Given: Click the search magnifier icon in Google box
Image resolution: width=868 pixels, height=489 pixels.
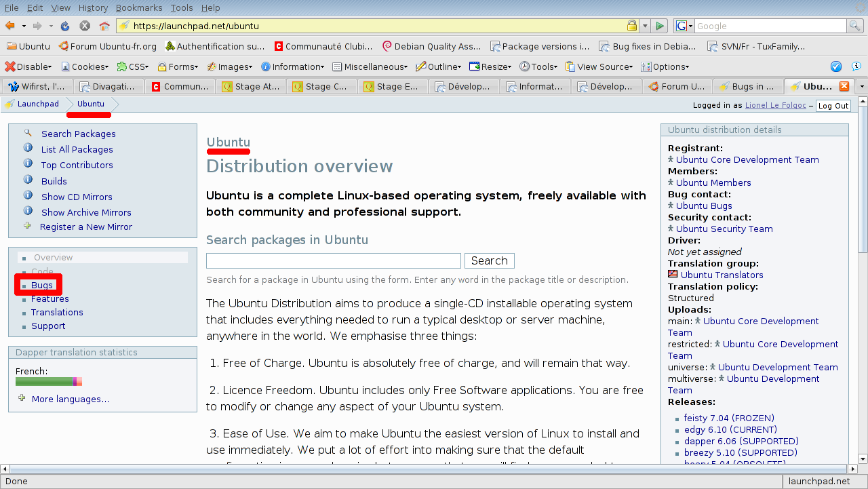Looking at the screenshot, I should (x=855, y=26).
